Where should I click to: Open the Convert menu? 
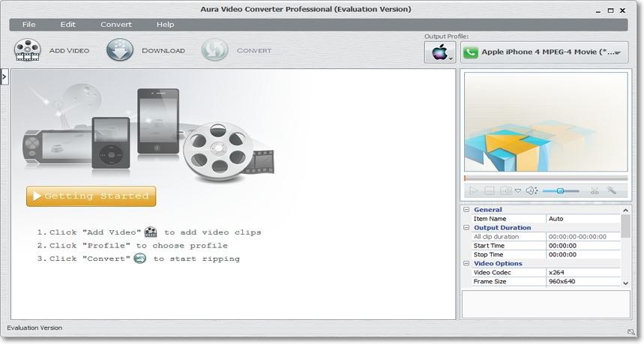115,24
